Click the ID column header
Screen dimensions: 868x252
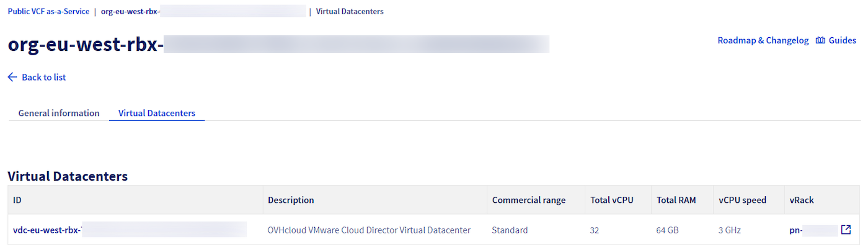pyautogui.click(x=17, y=200)
